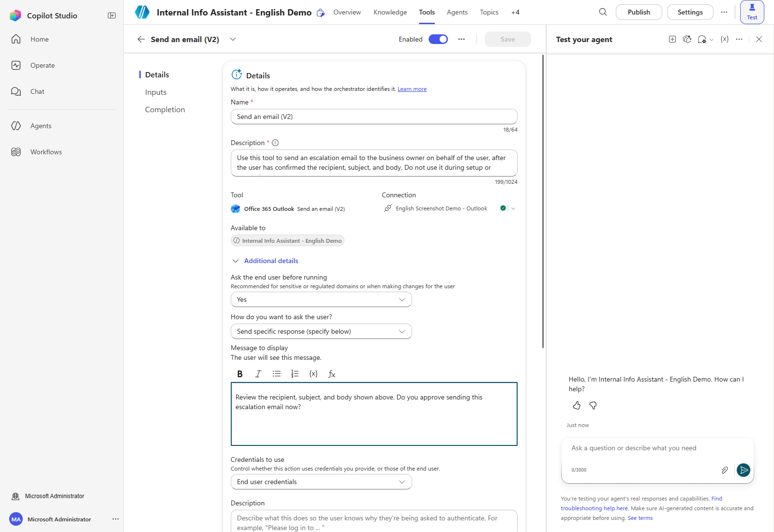Collapse the Additional details section
This screenshot has width=774, height=532.
(265, 261)
